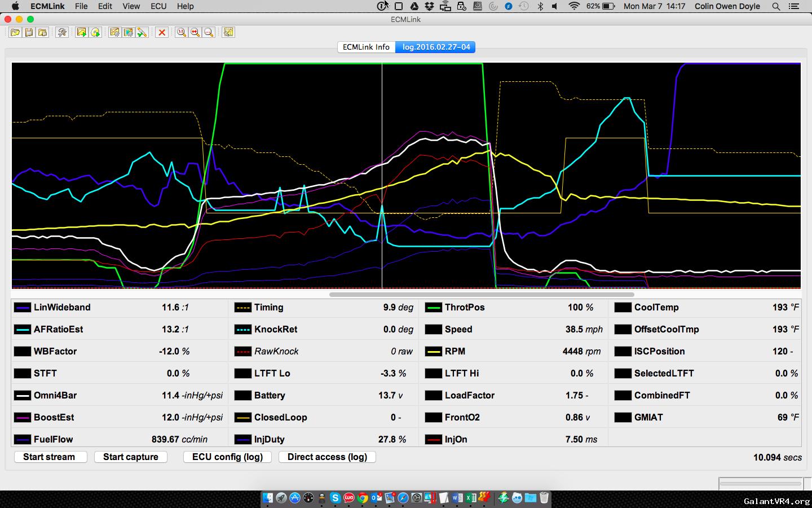Viewport: 812px width, 508px height.
Task: Click the Direct access (log) button
Action: (327, 457)
